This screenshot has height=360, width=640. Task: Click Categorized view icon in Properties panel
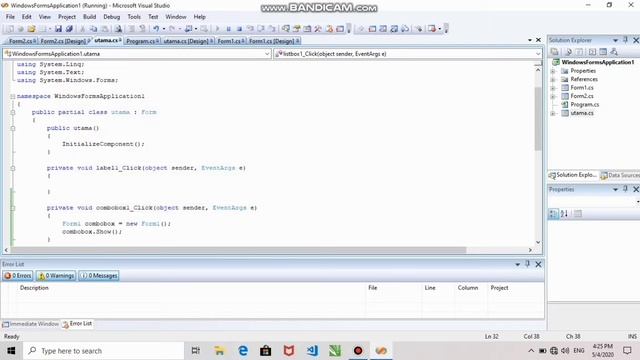click(553, 213)
